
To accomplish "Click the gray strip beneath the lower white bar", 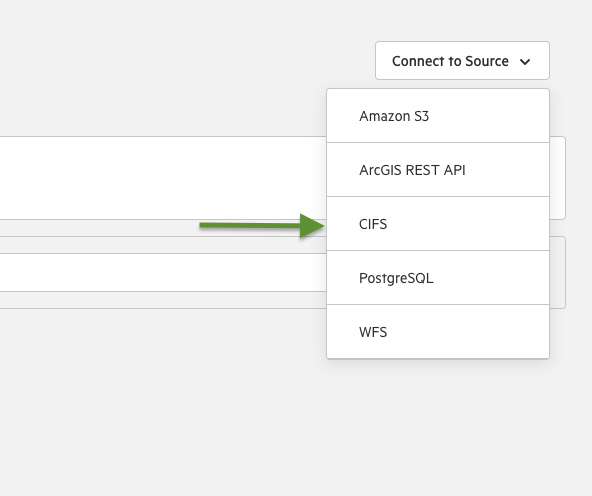I will [x=163, y=300].
